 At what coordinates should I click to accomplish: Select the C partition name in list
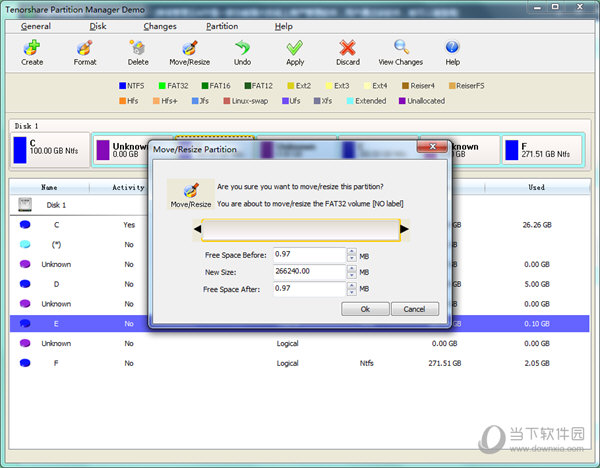click(56, 225)
